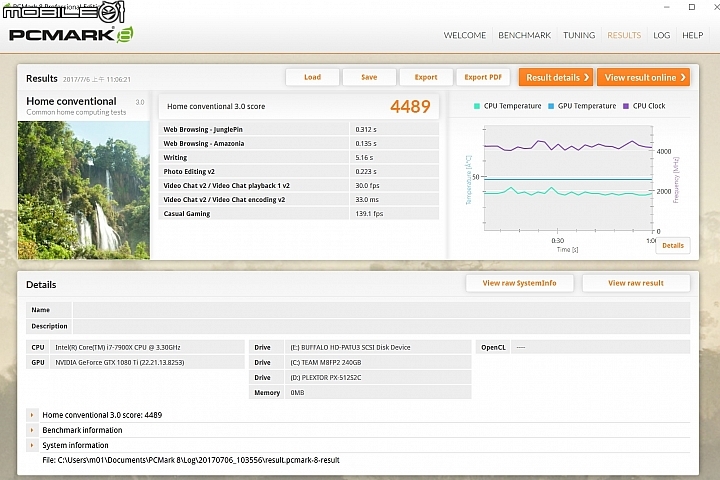Click the temperature and clock chart area
Image resolution: width=720 pixels, height=480 pixels.
568,178
